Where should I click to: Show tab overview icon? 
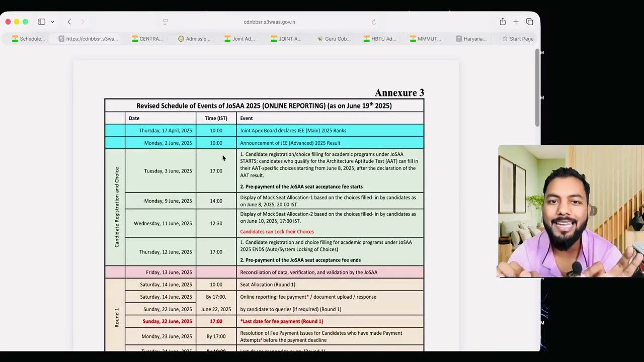pos(529,22)
